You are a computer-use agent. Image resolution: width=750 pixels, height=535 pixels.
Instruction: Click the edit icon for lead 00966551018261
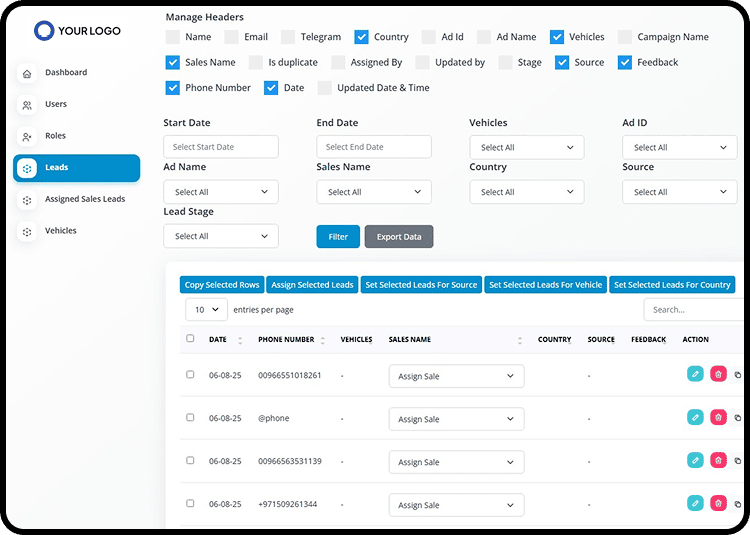[x=696, y=374]
